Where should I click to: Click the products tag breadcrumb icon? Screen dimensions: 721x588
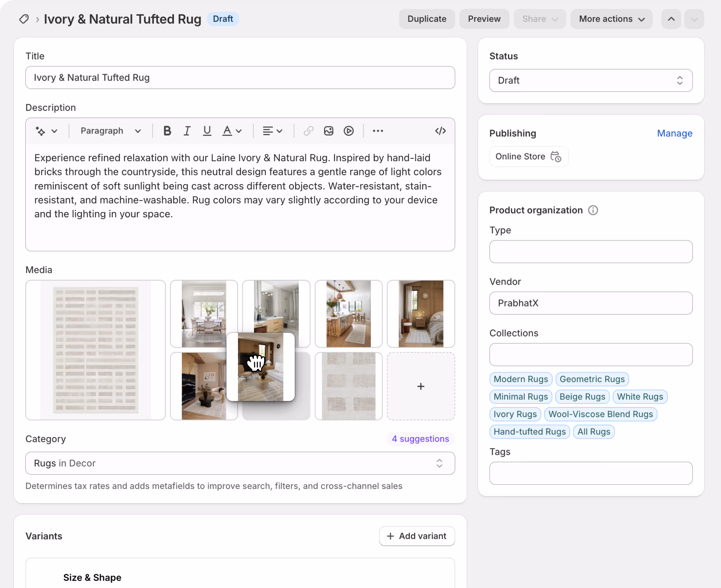point(24,19)
